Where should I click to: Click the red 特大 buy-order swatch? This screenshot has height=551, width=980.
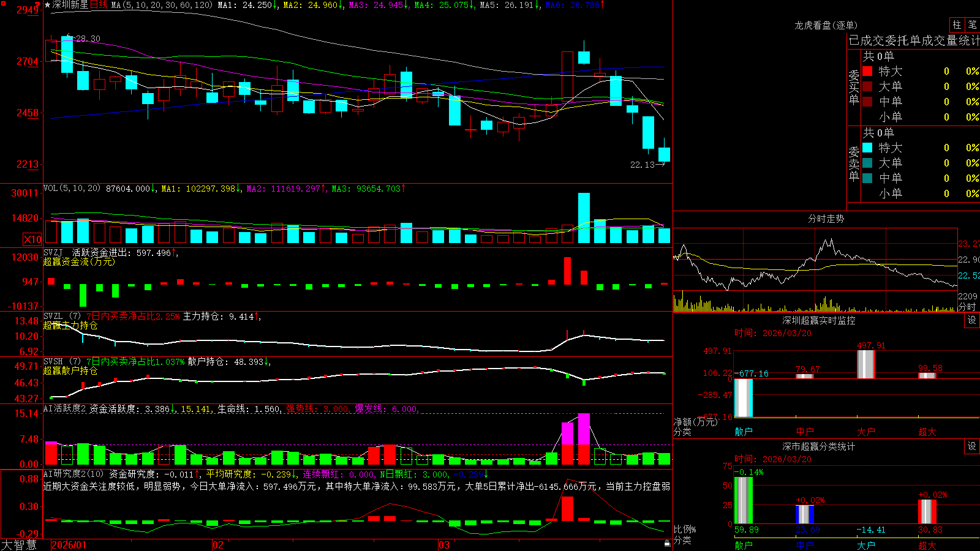[867, 71]
